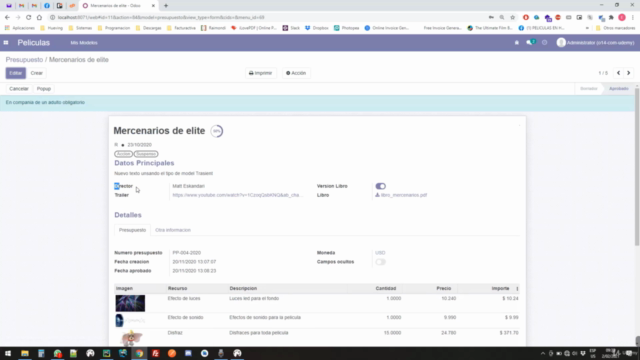
Task: Sort table by Cantidad column
Action: pyautogui.click(x=386, y=288)
